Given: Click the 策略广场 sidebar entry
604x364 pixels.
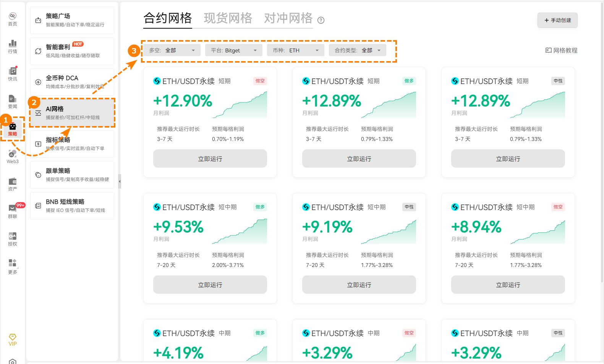Looking at the screenshot, I should [72, 20].
